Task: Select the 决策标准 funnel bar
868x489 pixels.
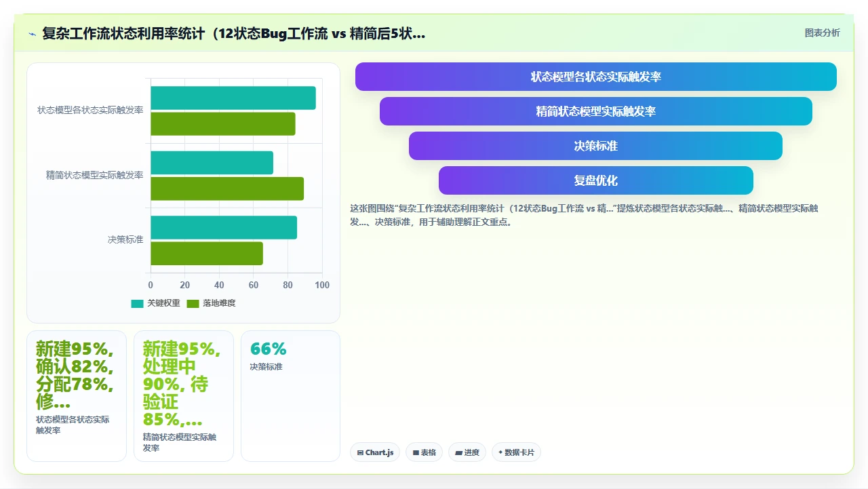Action: click(595, 146)
